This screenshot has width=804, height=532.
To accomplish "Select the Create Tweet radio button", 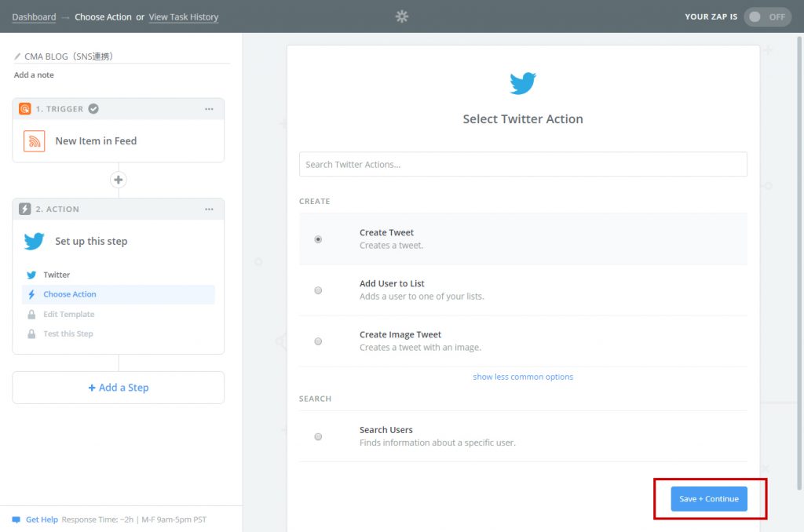I will pos(318,239).
